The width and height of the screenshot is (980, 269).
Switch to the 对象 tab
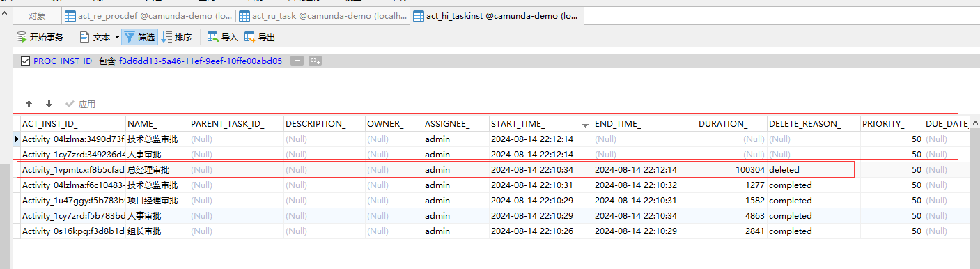[37, 15]
